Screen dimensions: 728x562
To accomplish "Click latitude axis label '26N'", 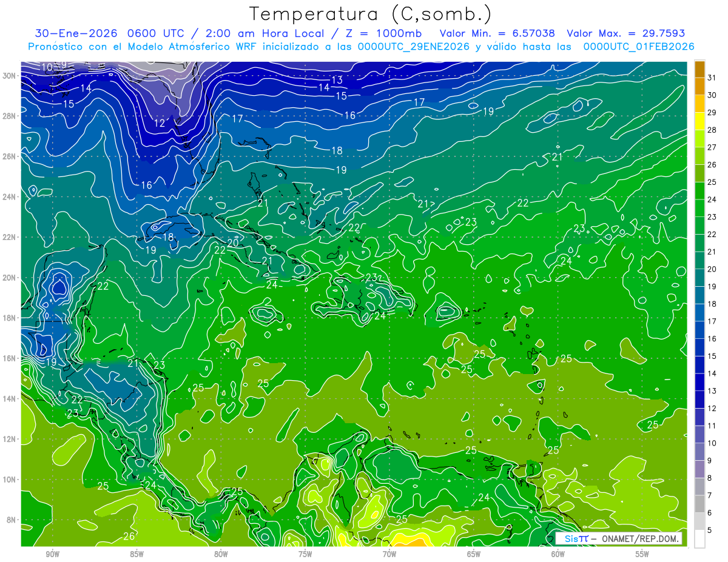I will (9, 156).
